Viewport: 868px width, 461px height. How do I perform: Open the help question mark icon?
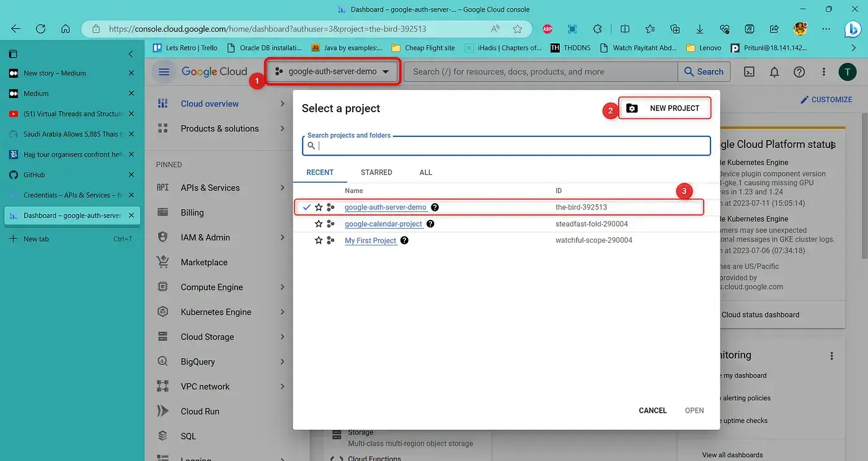(x=799, y=72)
